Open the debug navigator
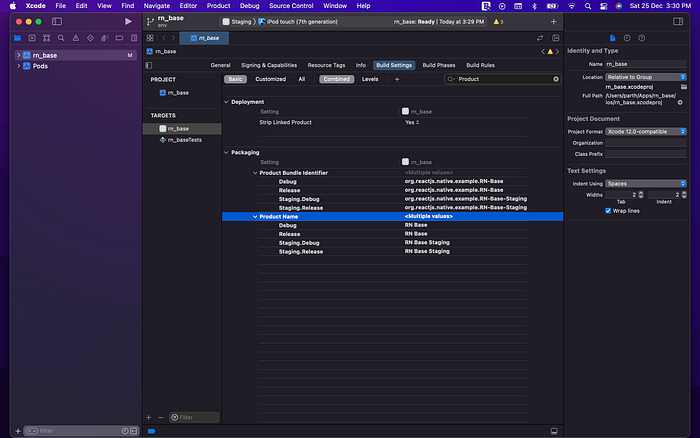700x438 pixels. (104, 38)
